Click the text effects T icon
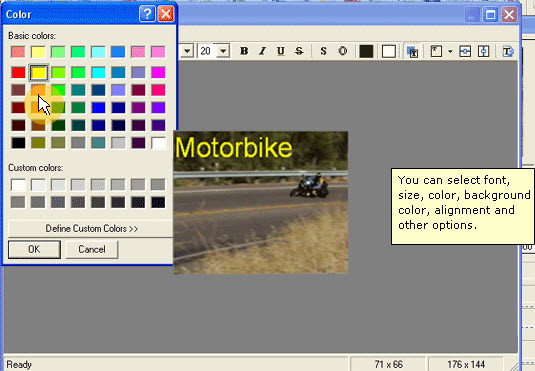Viewport: 535px width, 371px height. click(x=508, y=52)
